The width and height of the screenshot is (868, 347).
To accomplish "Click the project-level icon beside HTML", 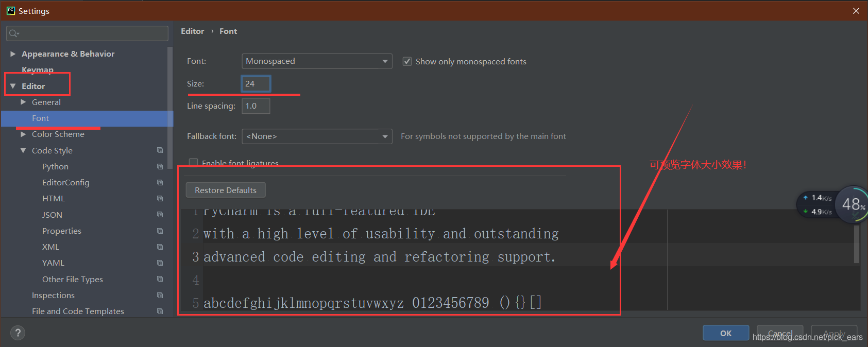I will (160, 198).
